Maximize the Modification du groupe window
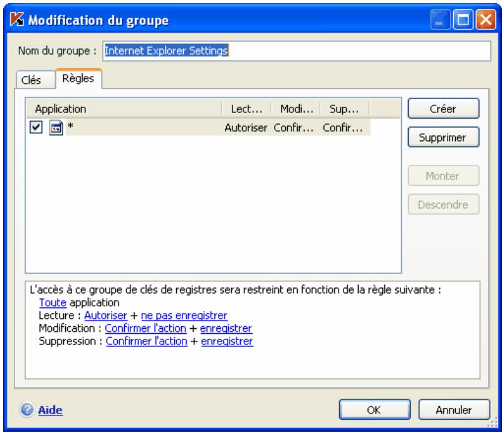This screenshot has width=504, height=433. (x=463, y=19)
